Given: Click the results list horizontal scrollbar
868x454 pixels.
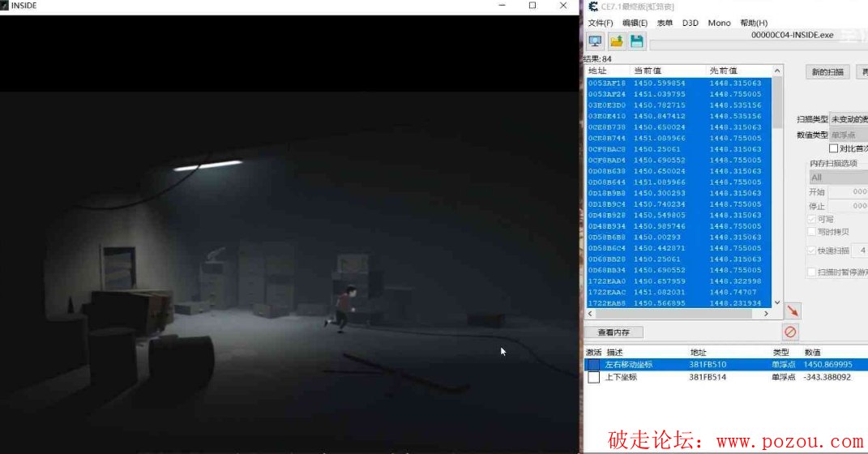Looking at the screenshot, I should pos(673,314).
